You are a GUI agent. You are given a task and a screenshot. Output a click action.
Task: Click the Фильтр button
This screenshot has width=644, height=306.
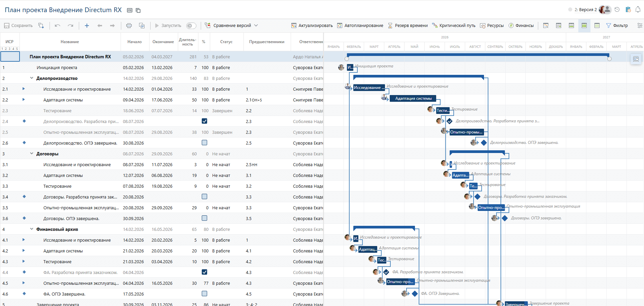(617, 26)
